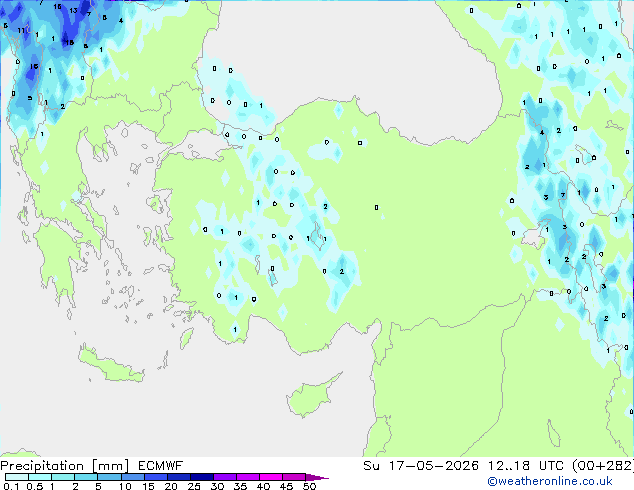Click the 20–25 mm legend swatch
The width and height of the screenshot is (634, 490).
click(178, 477)
